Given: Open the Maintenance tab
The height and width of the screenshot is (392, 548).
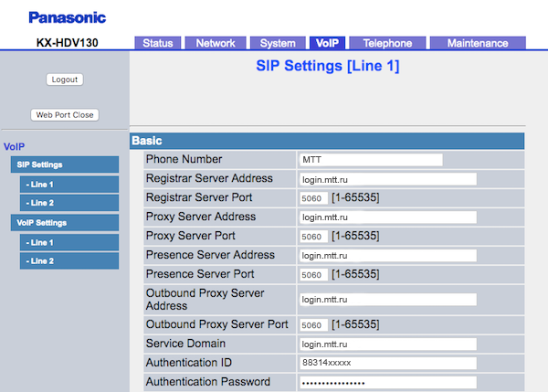Looking at the screenshot, I should (478, 43).
